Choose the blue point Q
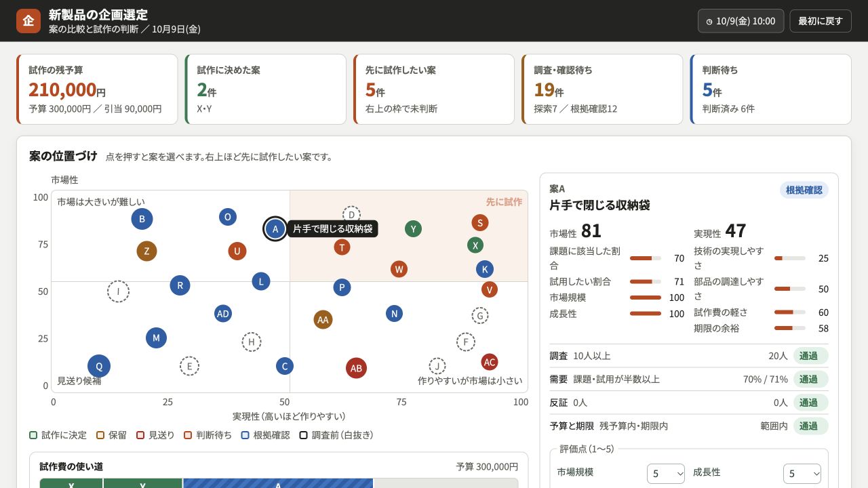This screenshot has width=868, height=488. tap(99, 367)
